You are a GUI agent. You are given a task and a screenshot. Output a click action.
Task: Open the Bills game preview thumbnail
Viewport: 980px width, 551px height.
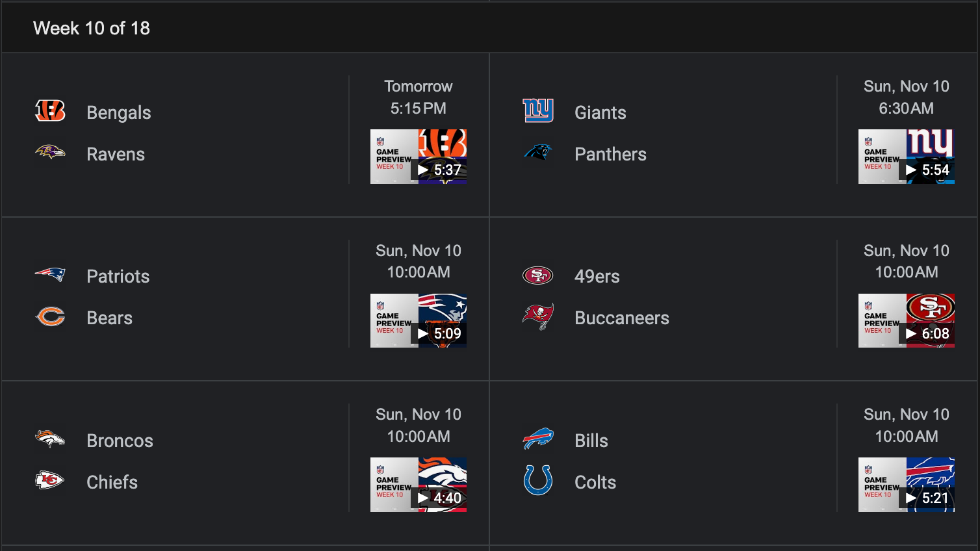[907, 484]
